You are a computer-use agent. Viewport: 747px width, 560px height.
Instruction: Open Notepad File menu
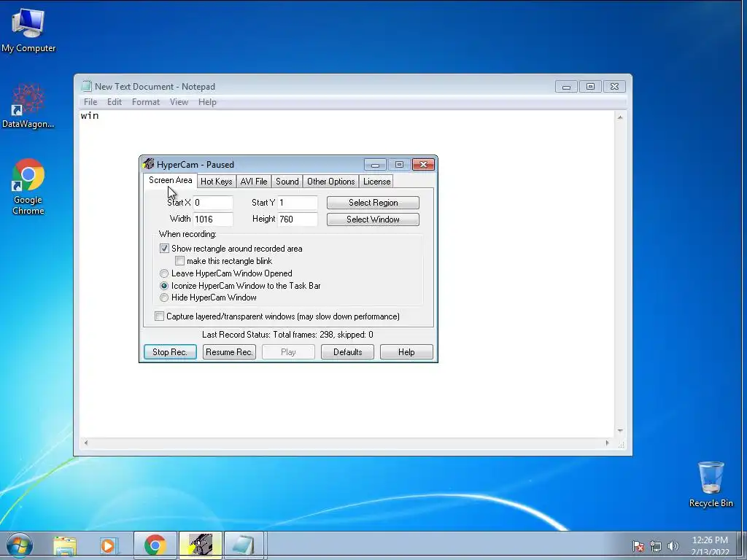coord(90,102)
